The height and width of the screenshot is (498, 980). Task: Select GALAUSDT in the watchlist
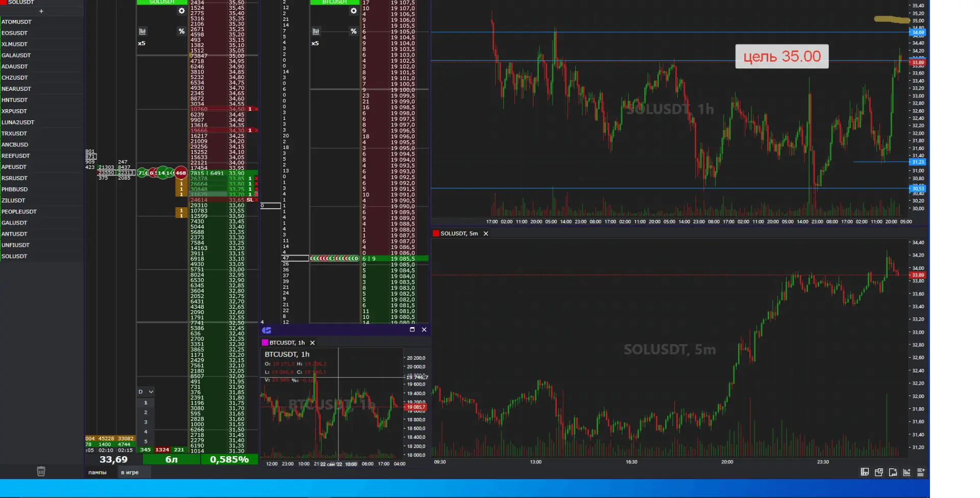[x=41, y=55]
